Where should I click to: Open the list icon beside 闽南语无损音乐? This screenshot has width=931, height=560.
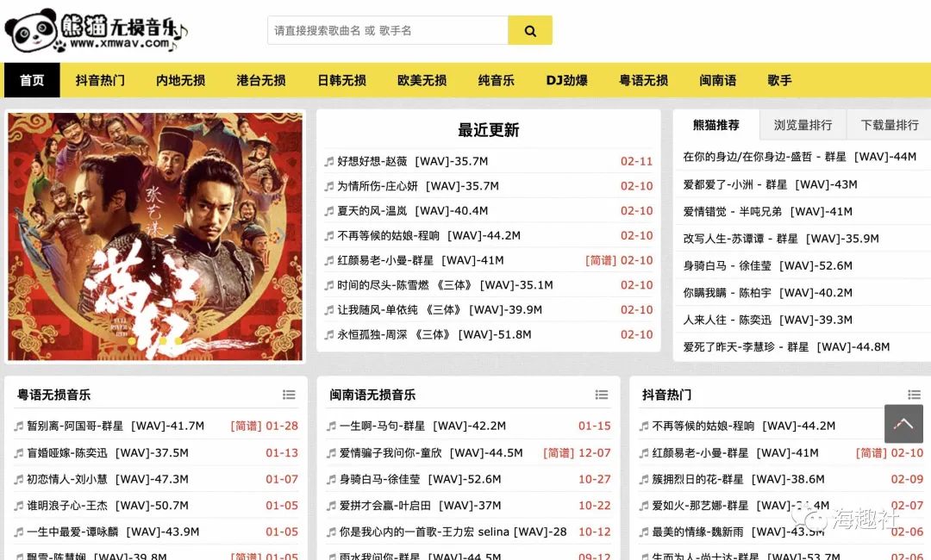coord(602,395)
